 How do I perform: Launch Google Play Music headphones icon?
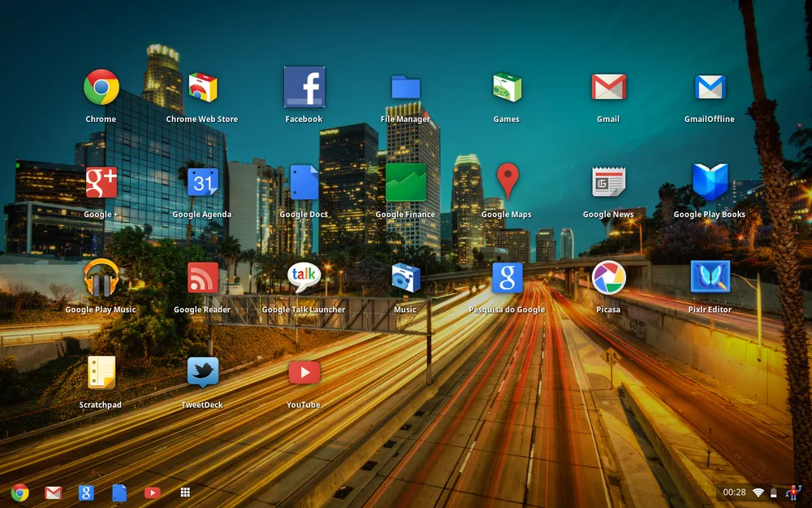point(101,278)
